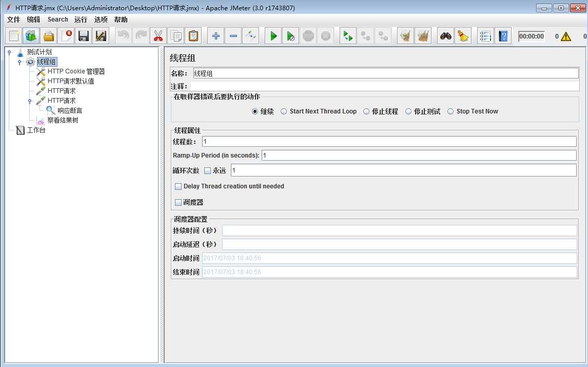Viewport: 588px width, 367px height.
Task: Click Start no pauses icon
Action: (x=290, y=36)
